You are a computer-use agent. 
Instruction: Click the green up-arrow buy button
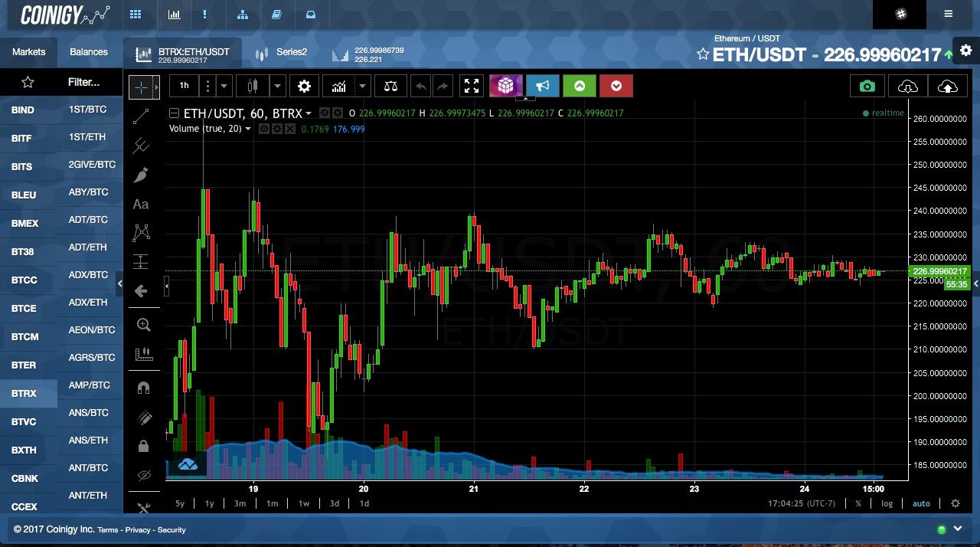pyautogui.click(x=580, y=86)
